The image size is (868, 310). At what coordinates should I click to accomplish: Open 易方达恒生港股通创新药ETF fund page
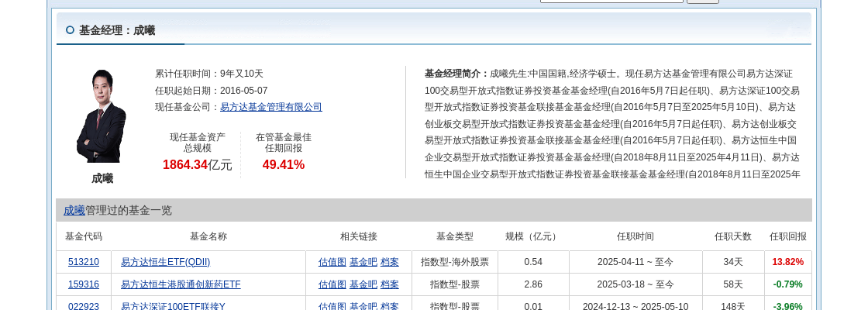(181, 284)
